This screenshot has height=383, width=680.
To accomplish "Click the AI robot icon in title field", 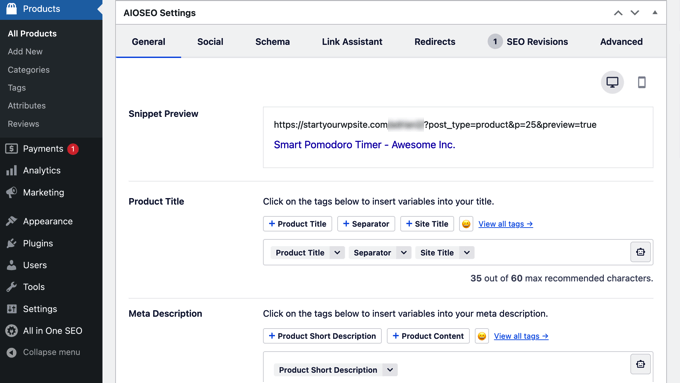I will click(x=640, y=252).
